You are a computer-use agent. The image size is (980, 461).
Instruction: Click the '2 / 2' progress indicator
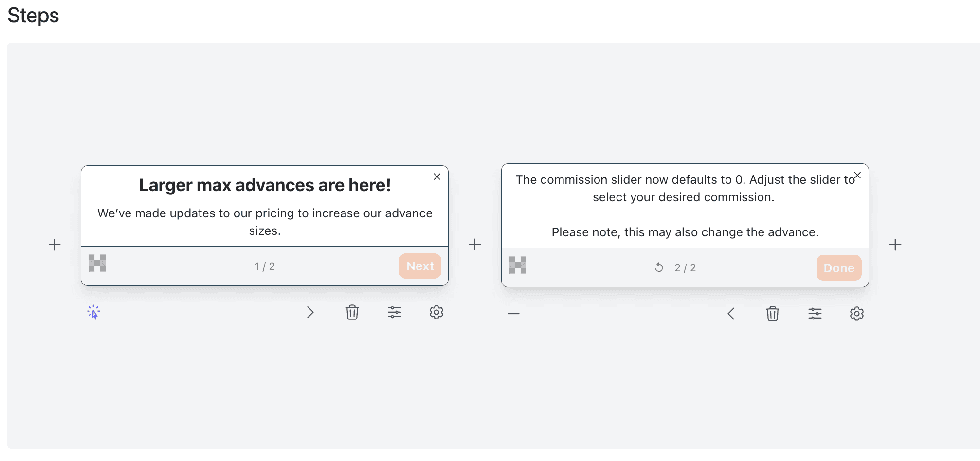click(x=685, y=268)
